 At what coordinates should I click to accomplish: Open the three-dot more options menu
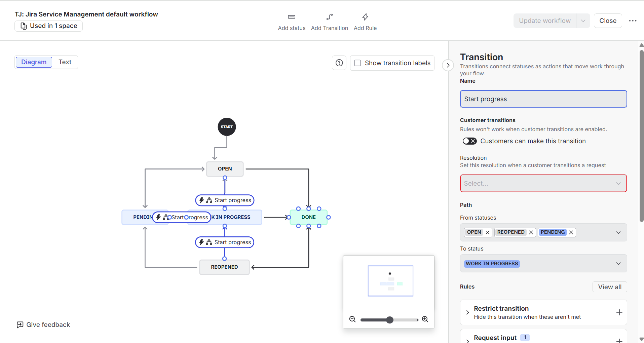(x=633, y=21)
